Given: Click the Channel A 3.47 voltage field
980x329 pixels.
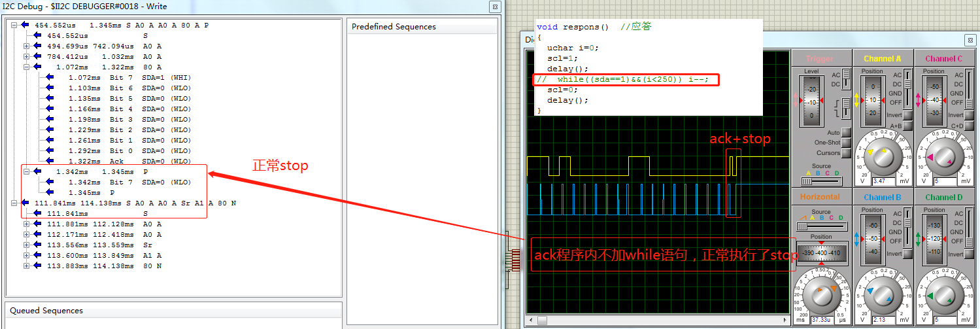Looking at the screenshot, I should point(884,181).
